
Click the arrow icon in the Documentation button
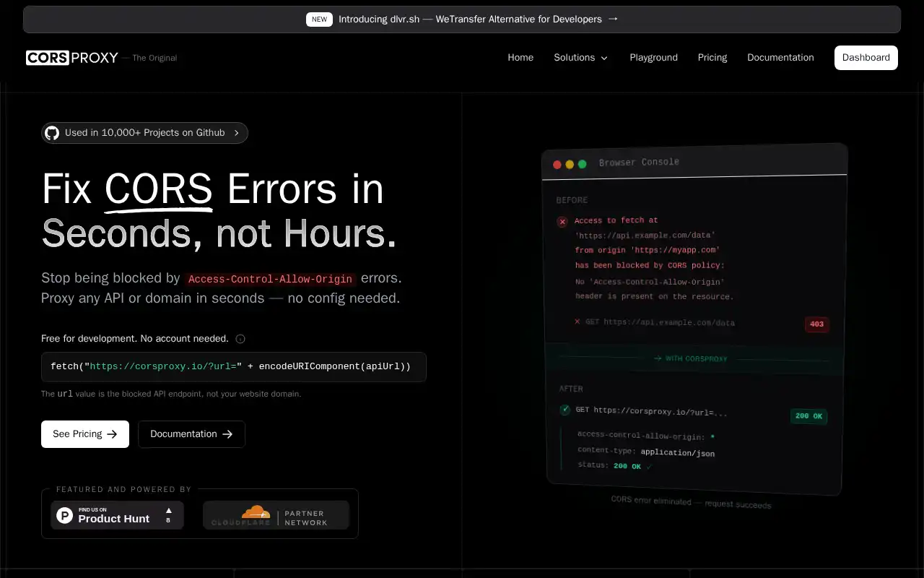(227, 434)
